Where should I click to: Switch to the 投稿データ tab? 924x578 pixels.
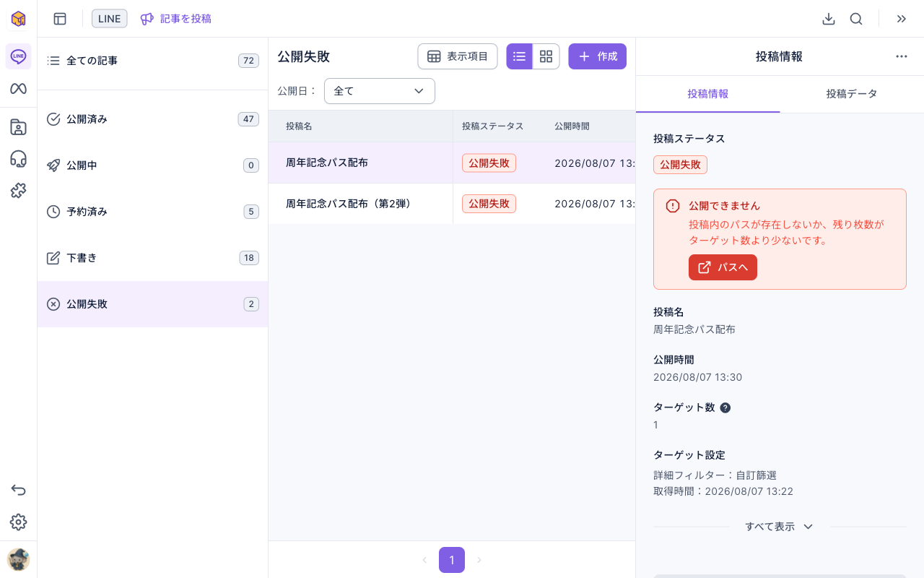(x=852, y=94)
